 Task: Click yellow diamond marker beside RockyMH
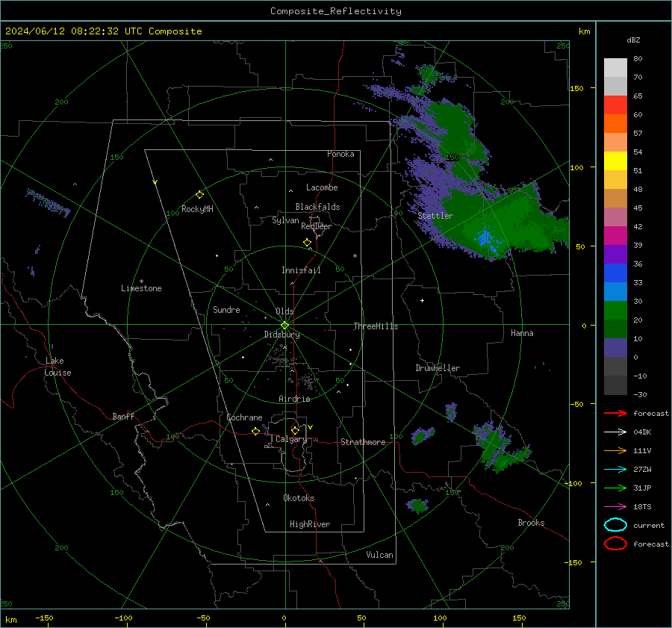click(199, 195)
